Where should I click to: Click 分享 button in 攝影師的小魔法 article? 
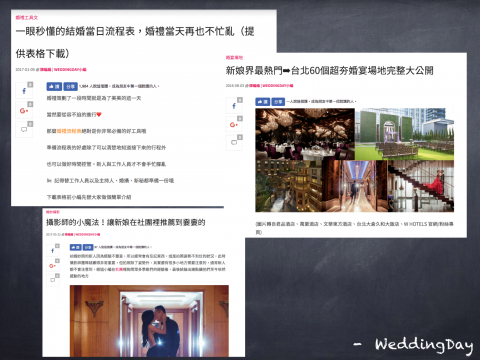pos(88,247)
